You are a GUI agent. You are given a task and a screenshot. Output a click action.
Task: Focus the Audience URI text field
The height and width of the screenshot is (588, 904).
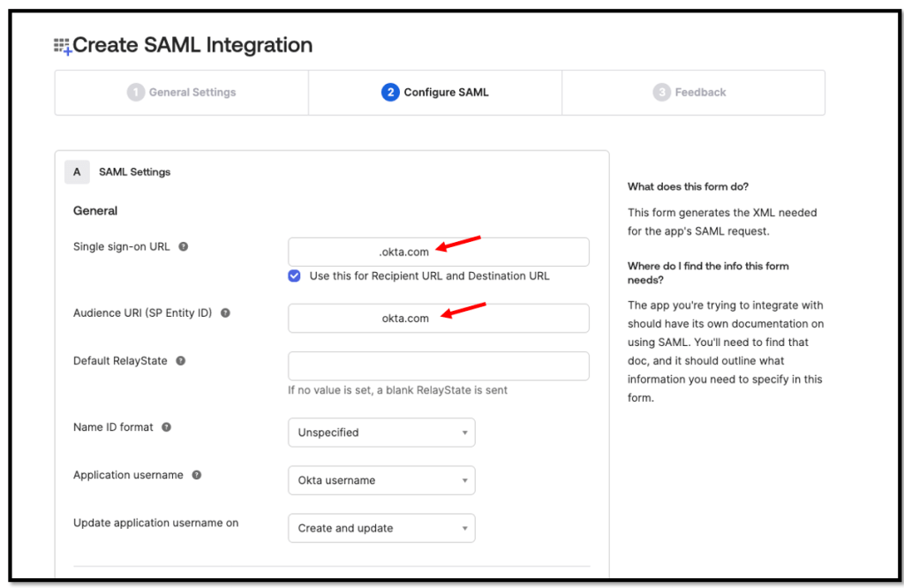(x=438, y=319)
